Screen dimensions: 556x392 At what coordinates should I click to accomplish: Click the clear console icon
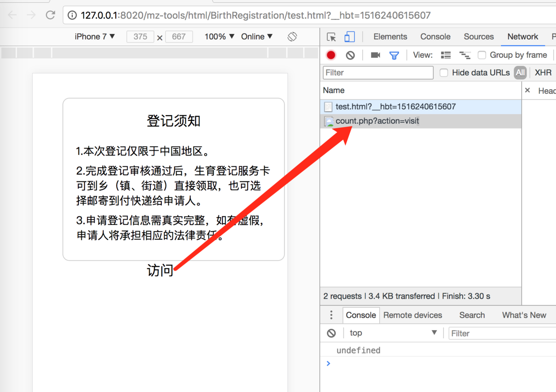tap(331, 332)
